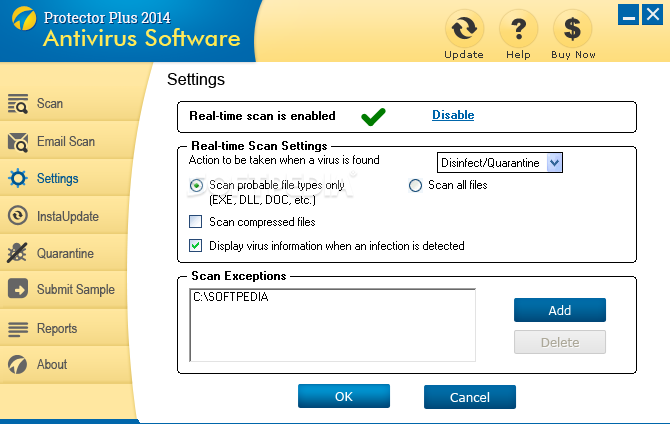Click the Submit Sample arrow icon
This screenshot has width=670, height=424.
[x=18, y=289]
